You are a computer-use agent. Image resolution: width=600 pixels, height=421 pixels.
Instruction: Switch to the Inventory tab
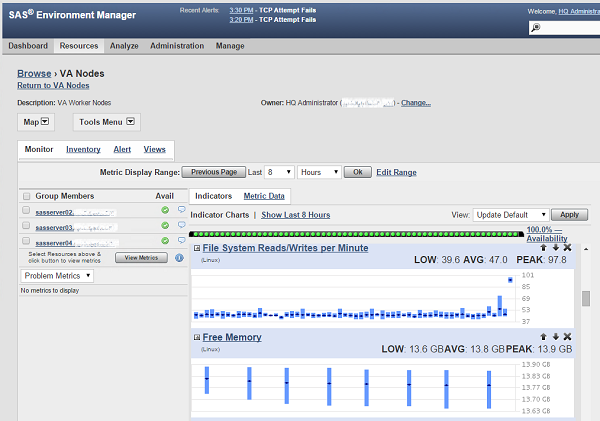(83, 149)
